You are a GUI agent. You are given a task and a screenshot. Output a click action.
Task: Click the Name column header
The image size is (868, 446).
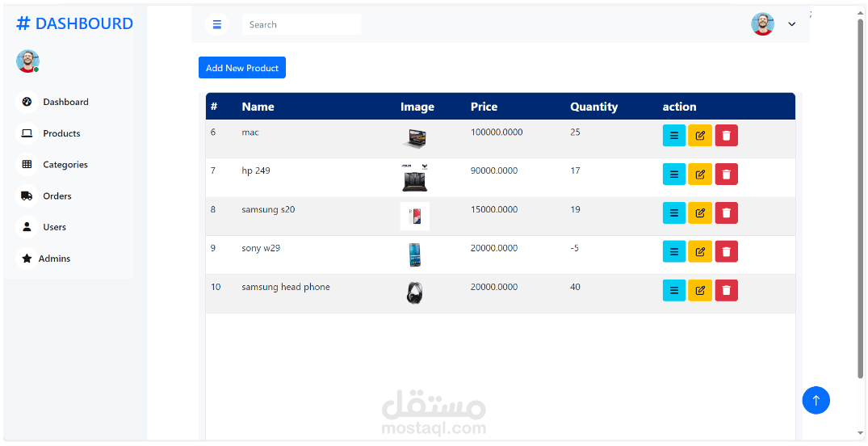pos(258,107)
